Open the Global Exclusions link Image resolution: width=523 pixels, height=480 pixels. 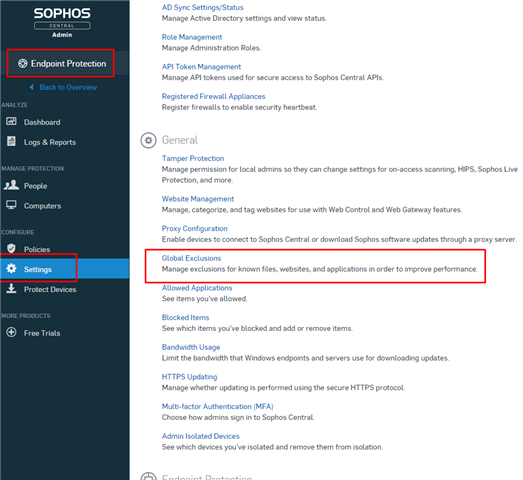tap(191, 258)
